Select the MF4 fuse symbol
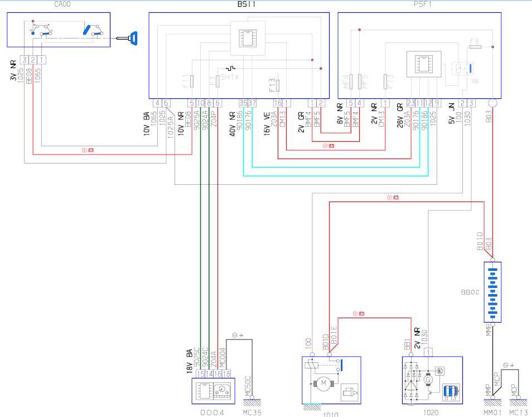 tap(351, 82)
